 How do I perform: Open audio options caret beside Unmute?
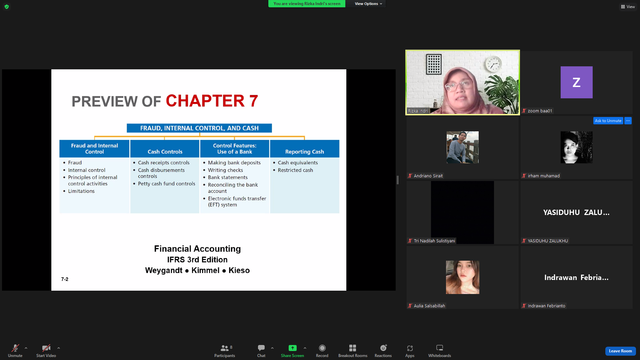click(26, 348)
